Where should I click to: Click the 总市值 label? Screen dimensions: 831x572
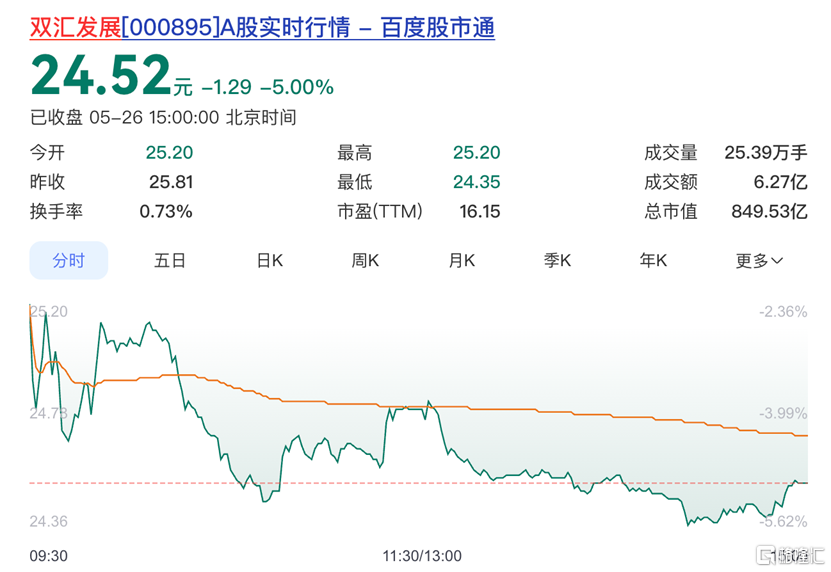(x=671, y=212)
